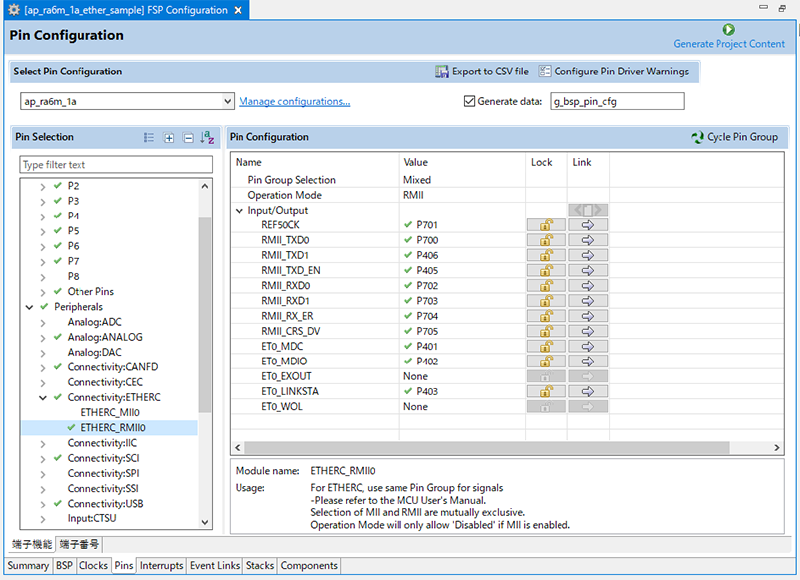
Task: Select the ETHERC_RMII0 tree item
Action: tap(113, 428)
